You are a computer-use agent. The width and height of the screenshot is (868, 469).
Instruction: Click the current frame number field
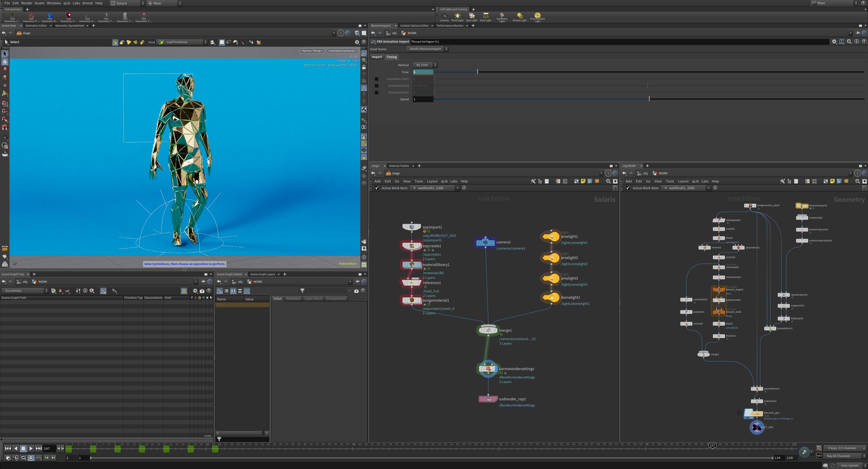[49, 448]
